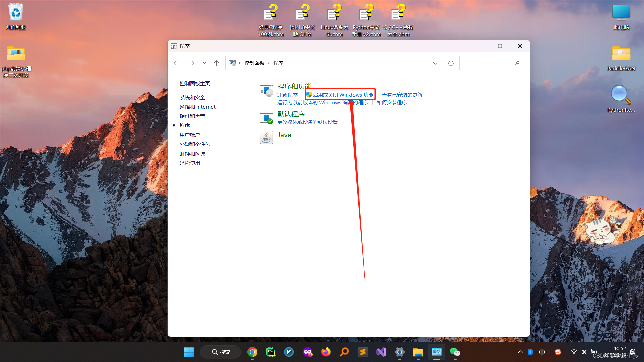Click the refresh button in the address bar
The height and width of the screenshot is (362, 644).
click(x=451, y=63)
